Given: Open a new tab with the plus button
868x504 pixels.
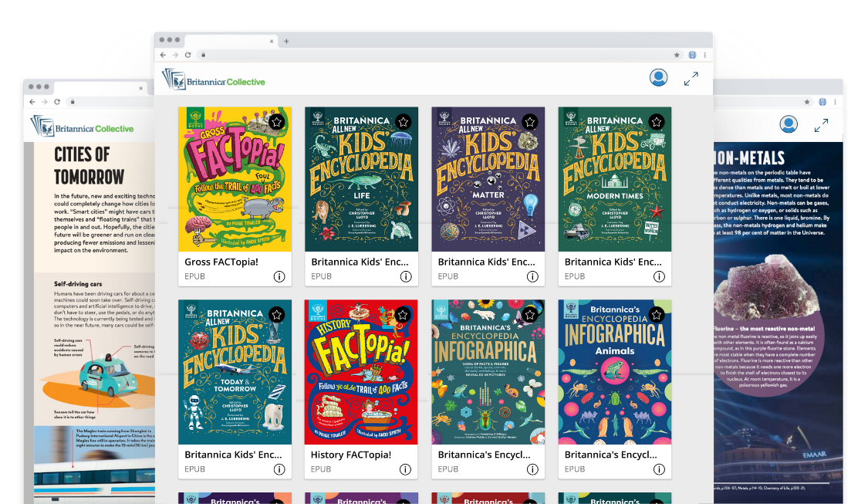Looking at the screenshot, I should click(286, 41).
